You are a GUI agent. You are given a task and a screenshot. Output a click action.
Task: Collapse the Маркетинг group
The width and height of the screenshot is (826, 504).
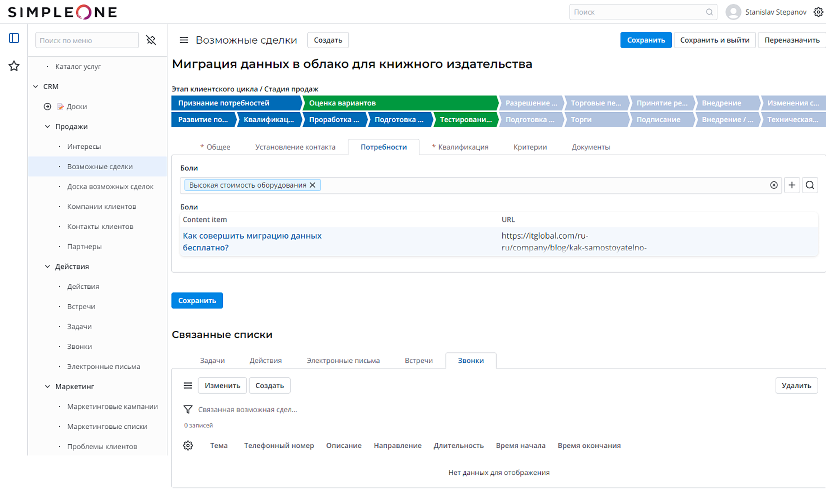coord(48,386)
